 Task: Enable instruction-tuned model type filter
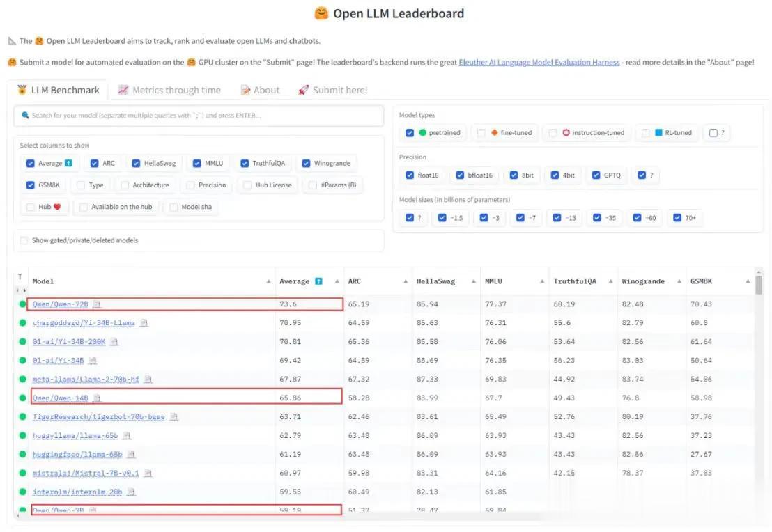pos(553,133)
